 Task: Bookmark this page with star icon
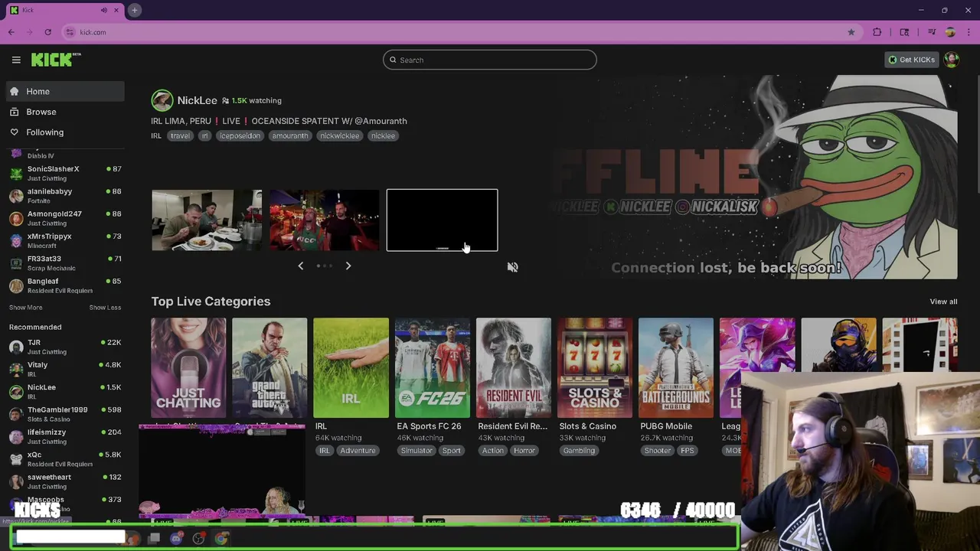click(851, 32)
